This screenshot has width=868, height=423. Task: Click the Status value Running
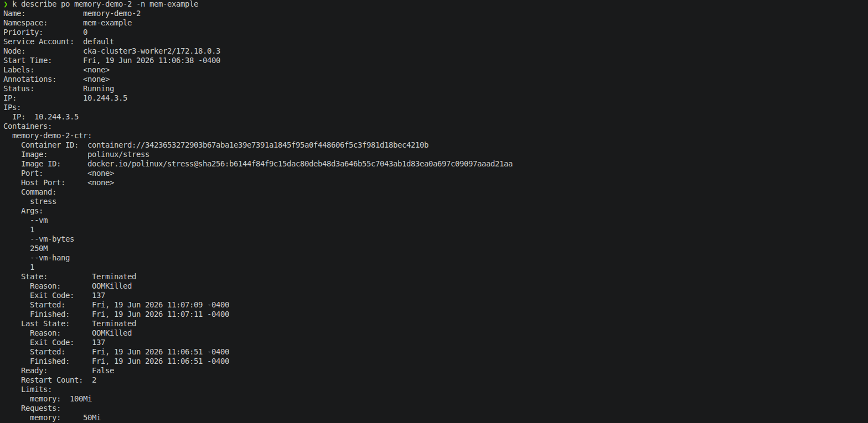click(99, 88)
